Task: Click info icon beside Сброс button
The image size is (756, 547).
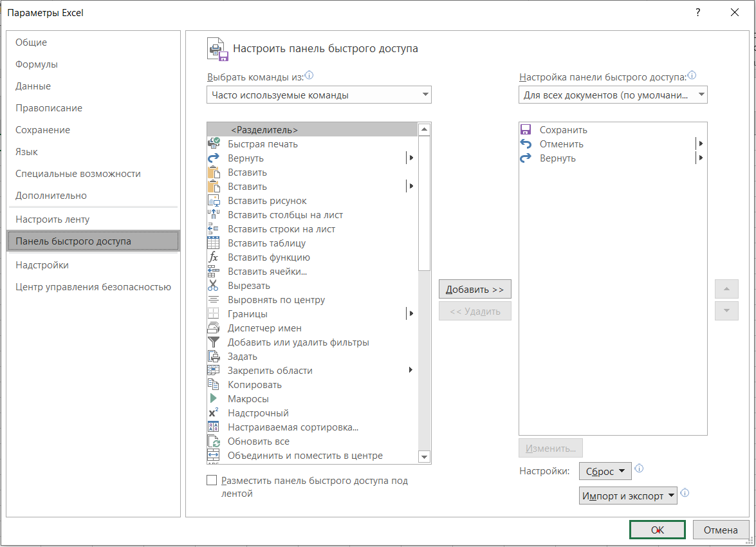Action: point(640,468)
